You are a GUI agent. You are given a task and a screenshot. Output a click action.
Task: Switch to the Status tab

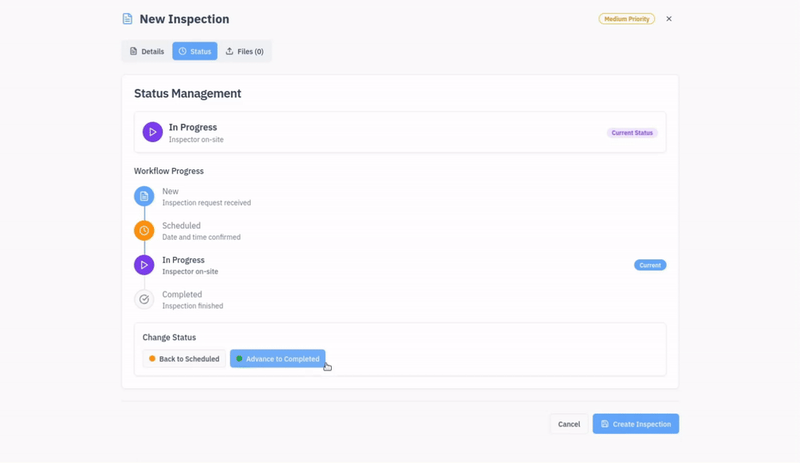[194, 51]
